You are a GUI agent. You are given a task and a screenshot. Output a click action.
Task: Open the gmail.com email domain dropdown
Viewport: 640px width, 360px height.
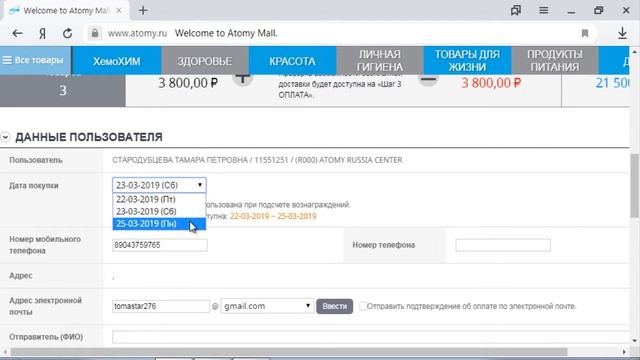coord(267,306)
